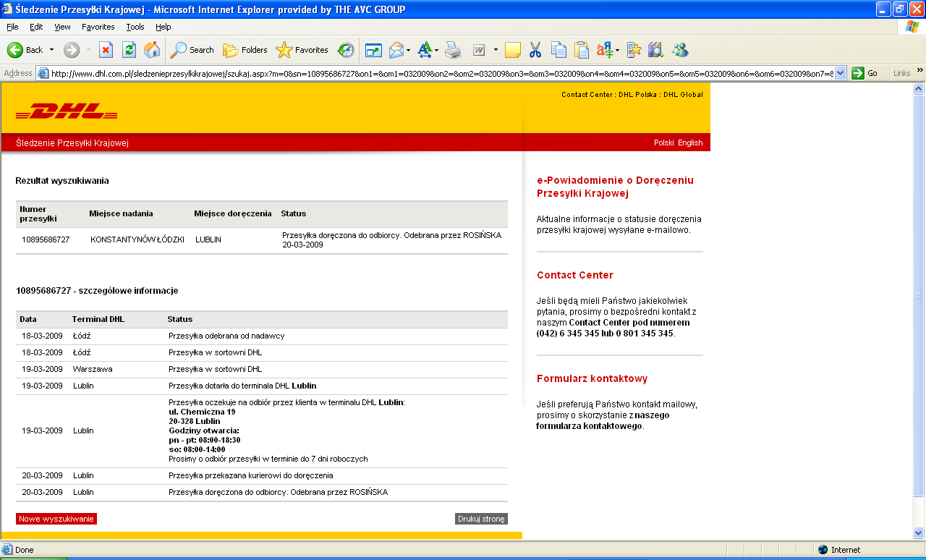Select the Przesyłka odebrana od nadawcy status
Viewport: 926px width, 560px height.
click(x=226, y=336)
